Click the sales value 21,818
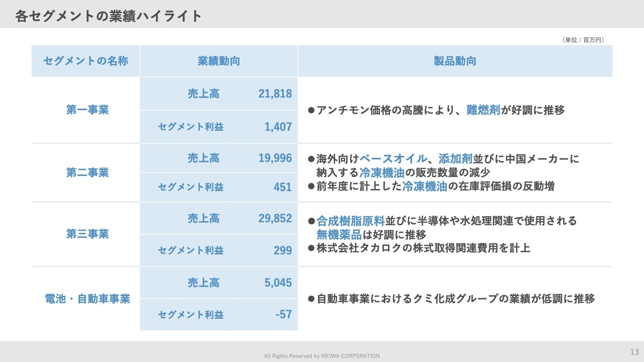This screenshot has height=362, width=644. (275, 94)
